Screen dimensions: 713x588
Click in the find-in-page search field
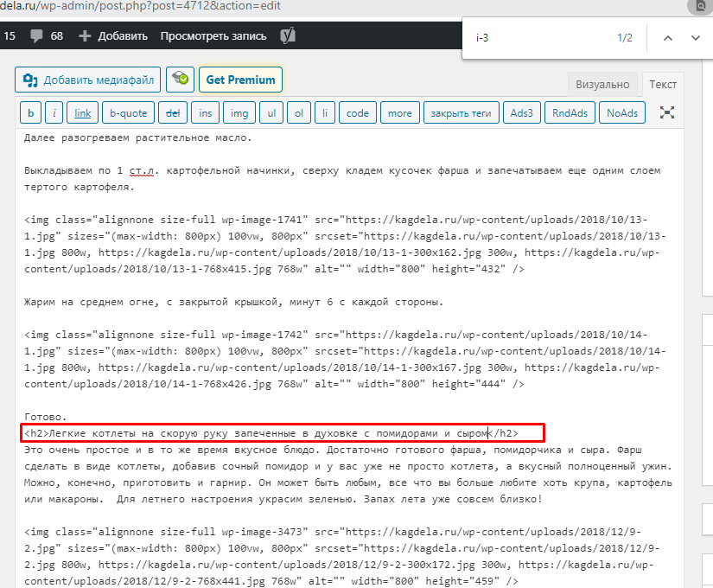(x=536, y=38)
